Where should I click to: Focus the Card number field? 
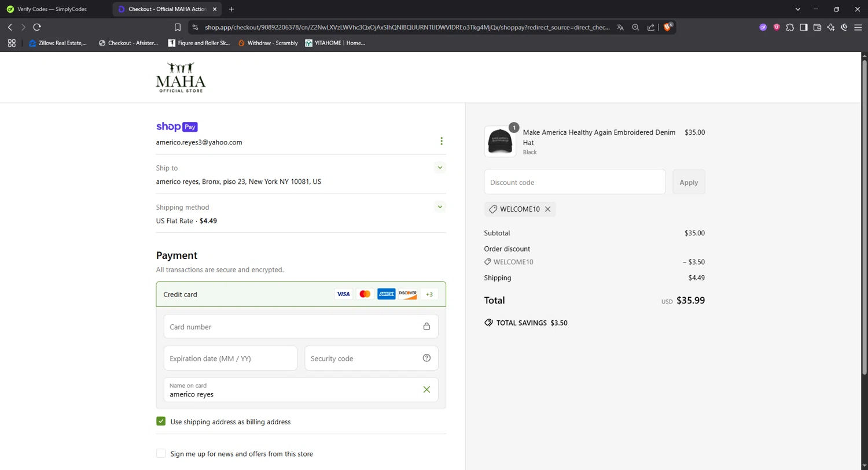tap(301, 327)
